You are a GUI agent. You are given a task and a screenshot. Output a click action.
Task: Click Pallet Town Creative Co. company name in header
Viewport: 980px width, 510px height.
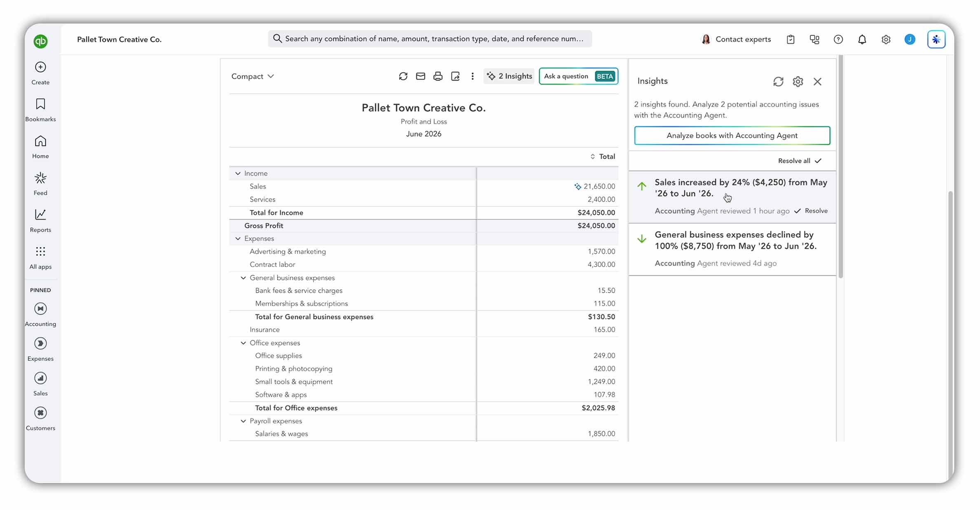coord(119,40)
